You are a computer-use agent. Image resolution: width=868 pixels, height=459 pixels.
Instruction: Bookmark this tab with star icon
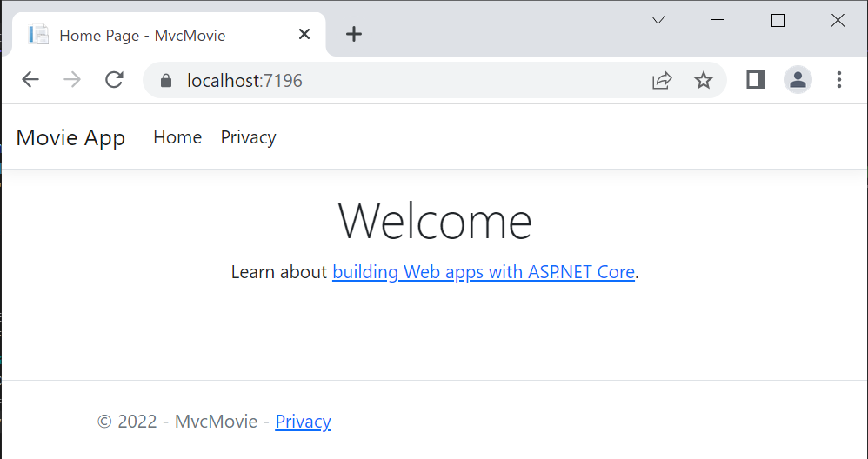coord(704,81)
